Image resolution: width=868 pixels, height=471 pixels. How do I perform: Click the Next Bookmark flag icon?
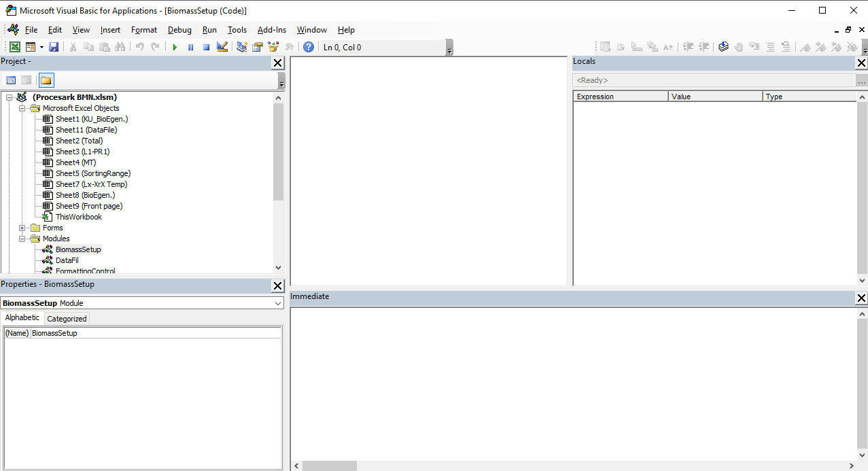click(x=821, y=47)
